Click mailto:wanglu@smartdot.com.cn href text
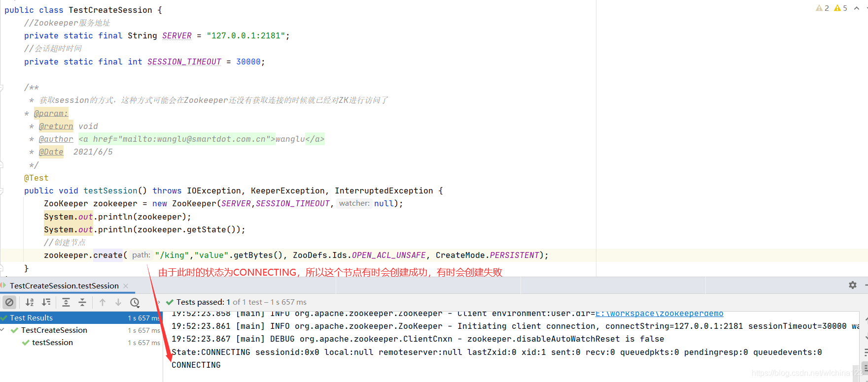The width and height of the screenshot is (868, 382). (x=194, y=139)
